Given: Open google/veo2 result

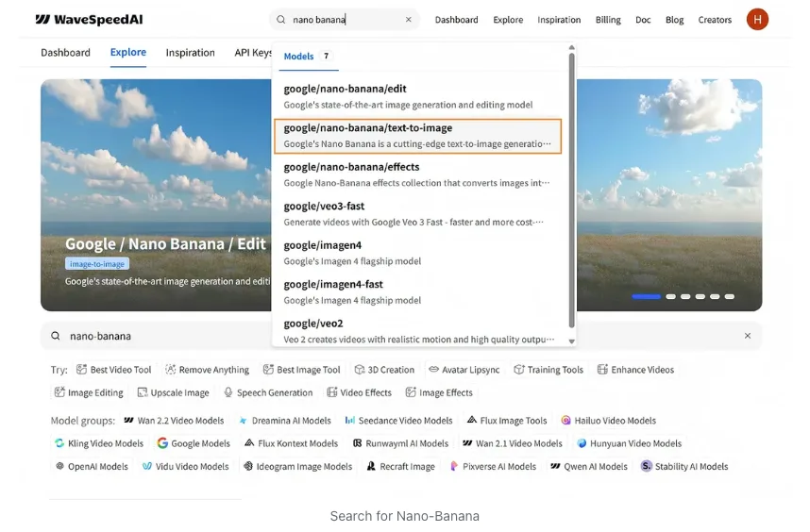Looking at the screenshot, I should point(417,331).
